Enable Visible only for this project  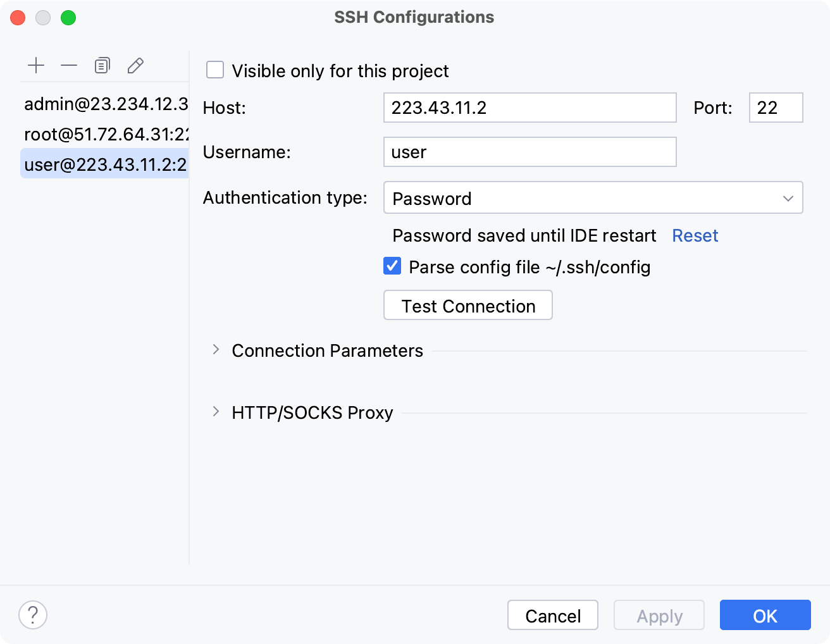tap(215, 70)
